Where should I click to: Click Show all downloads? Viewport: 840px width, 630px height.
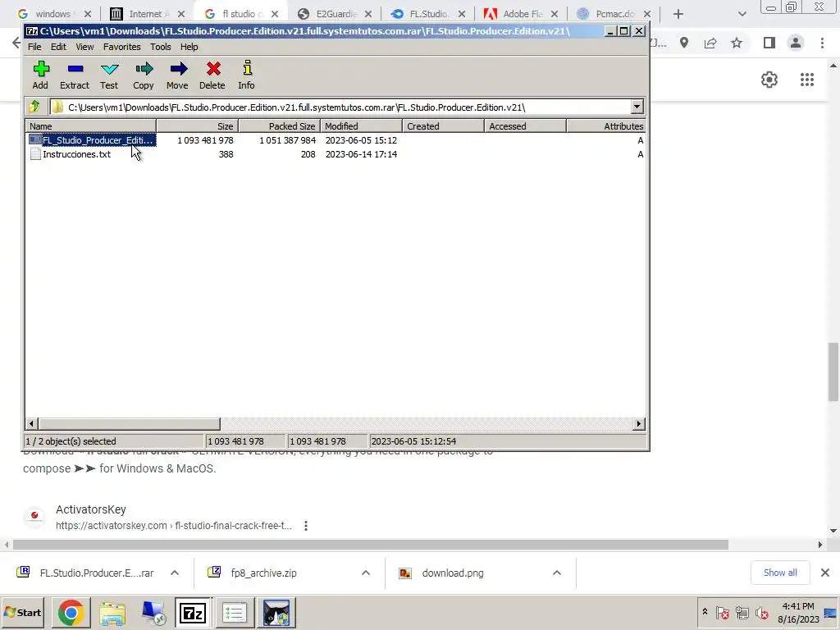(x=780, y=573)
